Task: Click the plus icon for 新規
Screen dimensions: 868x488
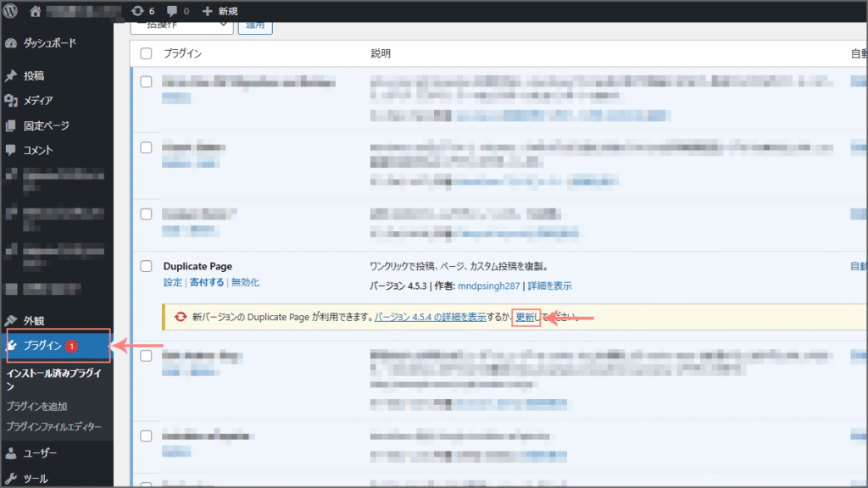Action: click(x=207, y=11)
